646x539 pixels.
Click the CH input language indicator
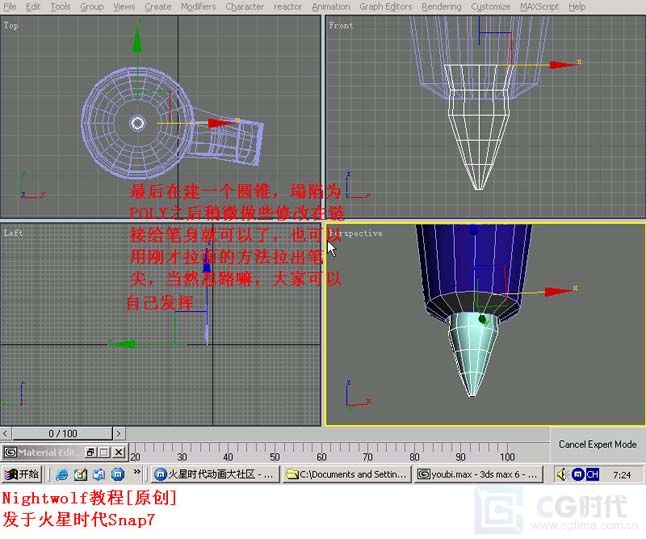(x=592, y=475)
